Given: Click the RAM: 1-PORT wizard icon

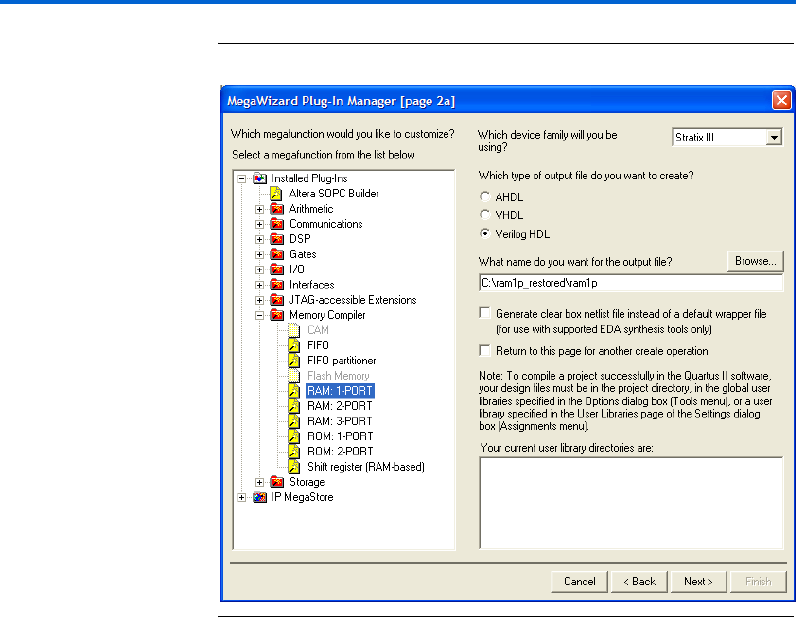Looking at the screenshot, I should point(294,391).
